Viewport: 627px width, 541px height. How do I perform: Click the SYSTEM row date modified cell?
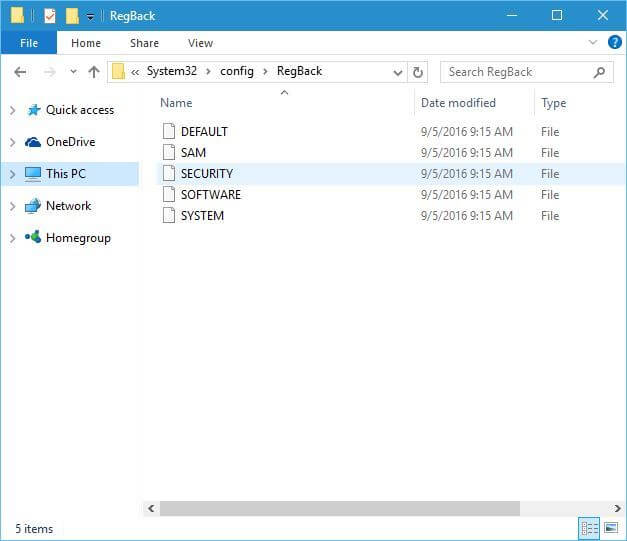point(467,216)
